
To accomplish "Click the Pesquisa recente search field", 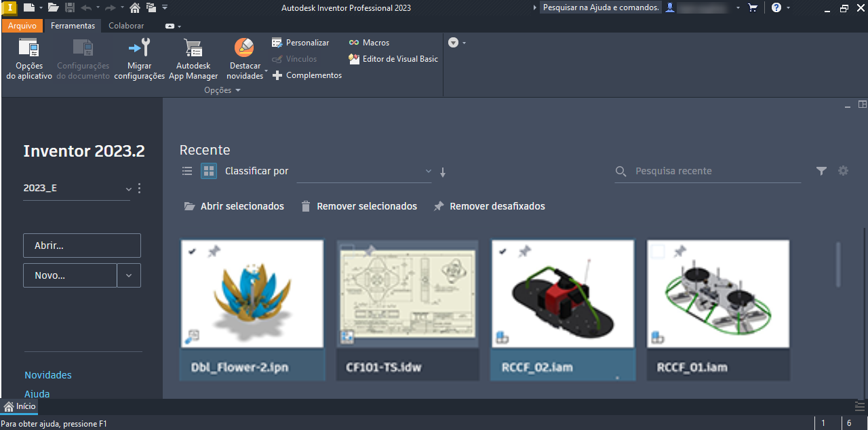I will click(708, 172).
